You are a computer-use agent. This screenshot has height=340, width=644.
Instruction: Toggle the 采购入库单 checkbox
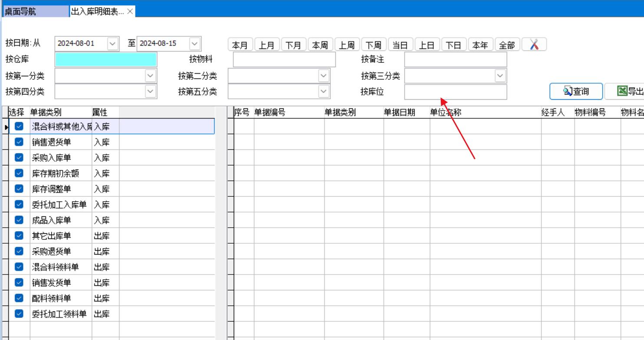pyautogui.click(x=19, y=157)
